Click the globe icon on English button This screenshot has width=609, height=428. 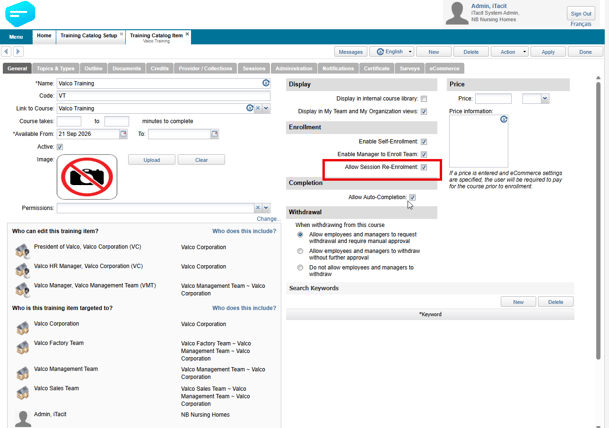[x=380, y=52]
